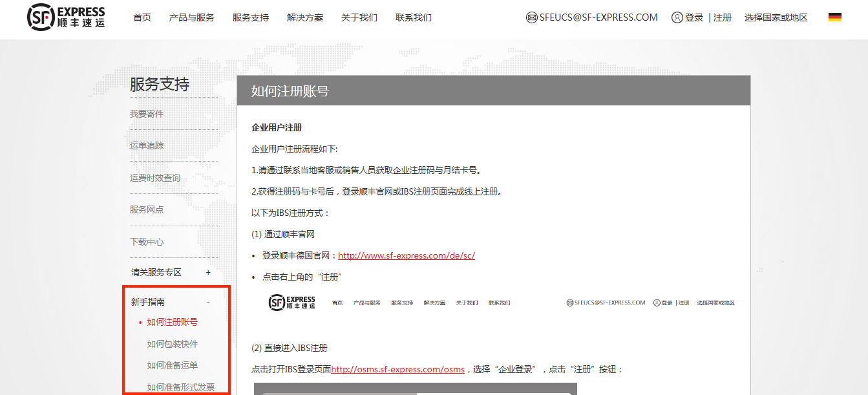Select 运单追踪 in sidebar

pos(147,145)
